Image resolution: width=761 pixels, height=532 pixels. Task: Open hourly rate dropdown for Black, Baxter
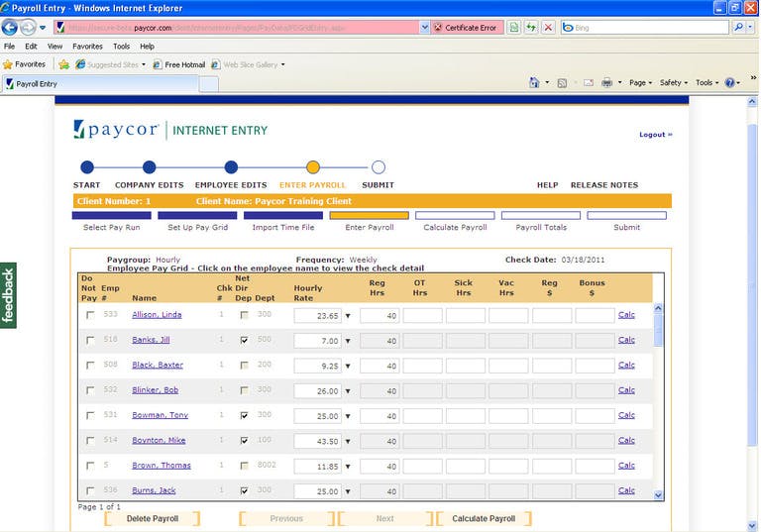click(348, 366)
